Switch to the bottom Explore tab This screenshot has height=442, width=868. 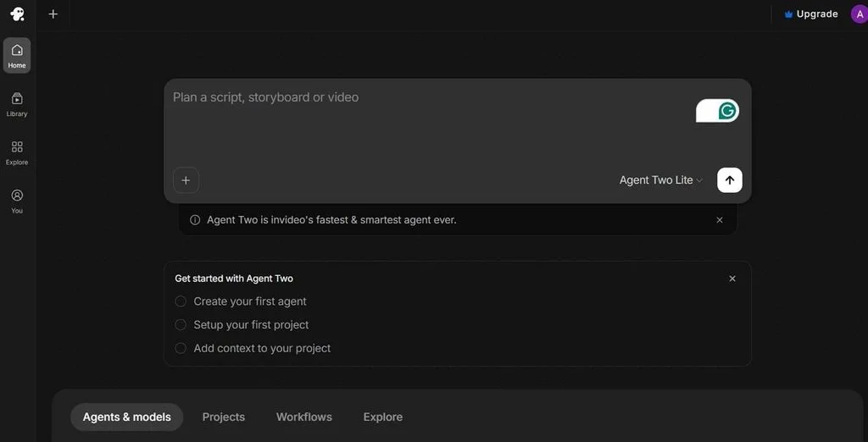coord(383,417)
